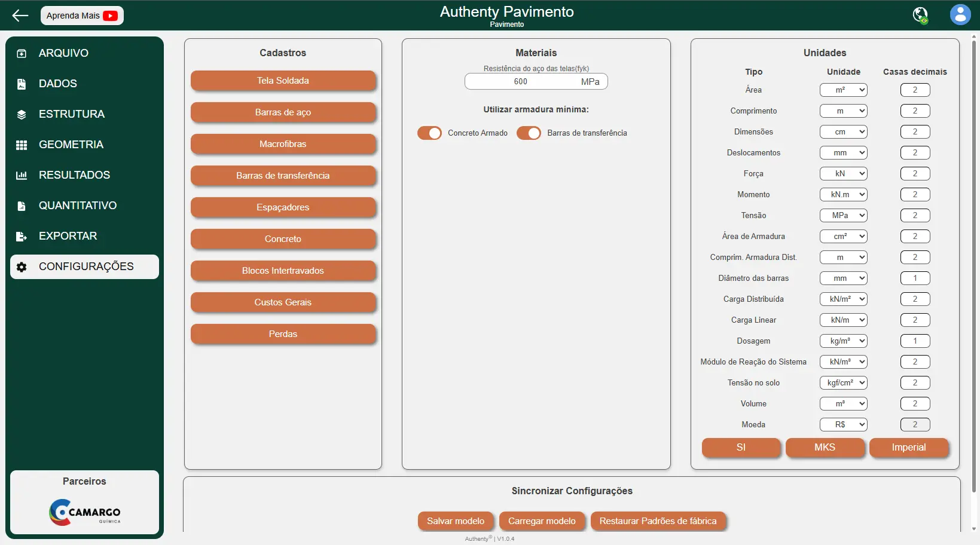Image resolution: width=980 pixels, height=545 pixels.
Task: Click the Exportar file icon
Action: pyautogui.click(x=22, y=237)
